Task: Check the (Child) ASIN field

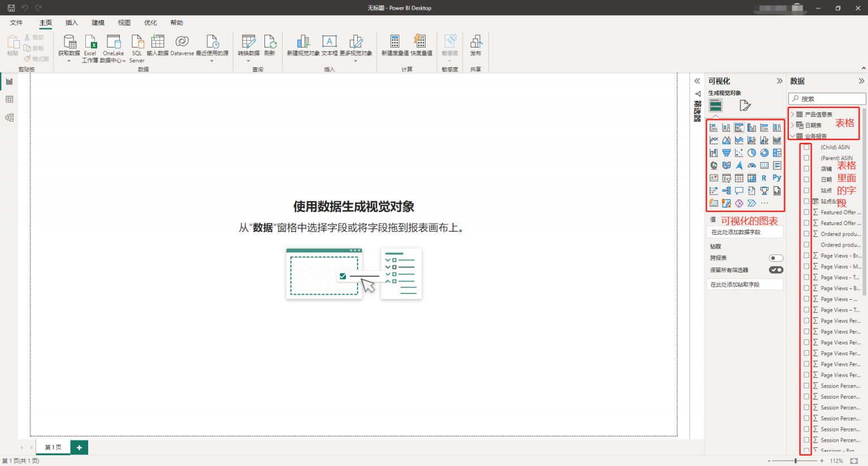Action: click(x=806, y=147)
